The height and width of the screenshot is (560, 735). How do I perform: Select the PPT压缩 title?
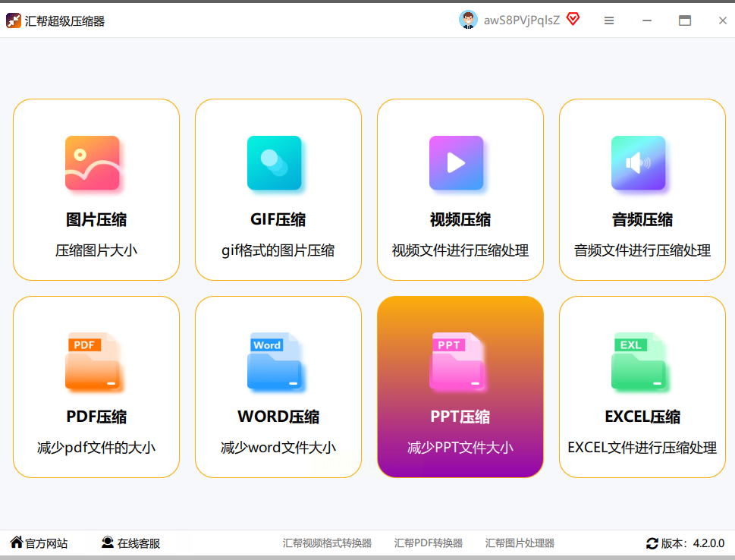(x=460, y=417)
